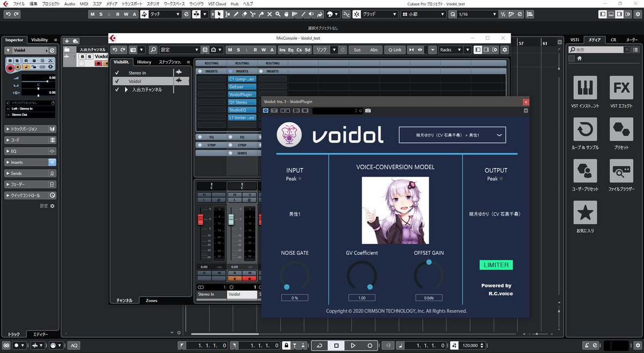Toggle Stereo In visibility checkmark
The width and height of the screenshot is (644, 353).
point(117,72)
